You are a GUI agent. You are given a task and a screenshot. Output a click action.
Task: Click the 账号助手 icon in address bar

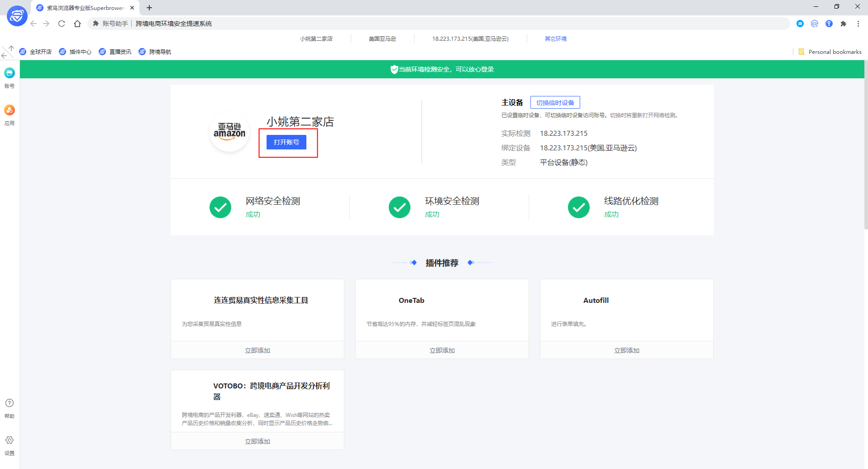[95, 24]
